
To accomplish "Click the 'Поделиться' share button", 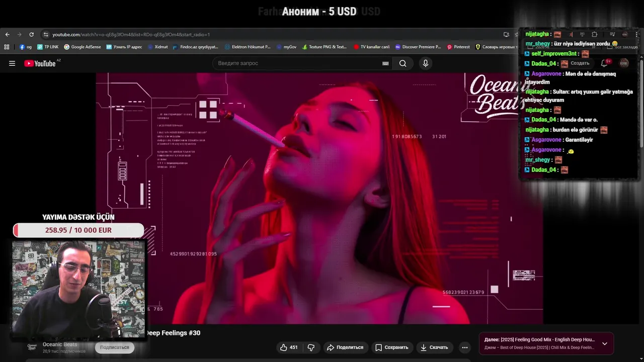I will 345,347.
